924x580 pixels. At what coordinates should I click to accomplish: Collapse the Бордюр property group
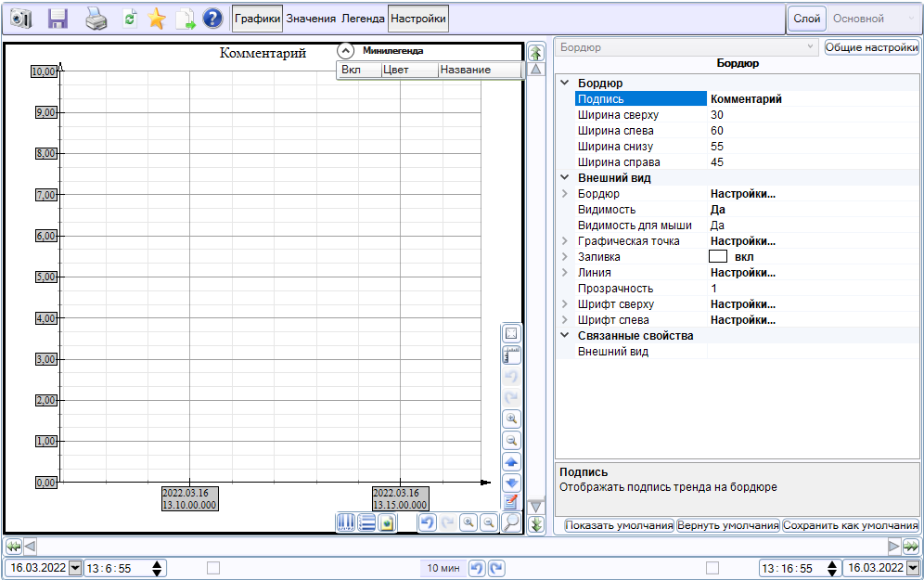coord(565,84)
